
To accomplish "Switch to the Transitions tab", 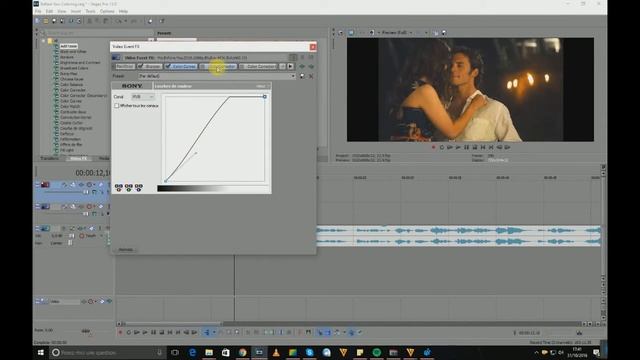I will (50, 158).
